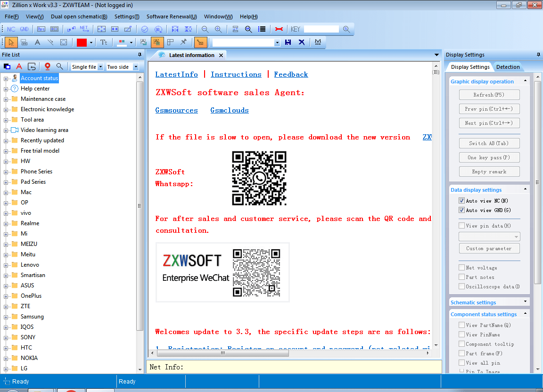Click the line color swatch icon
This screenshot has width=543, height=392.
tap(122, 42)
